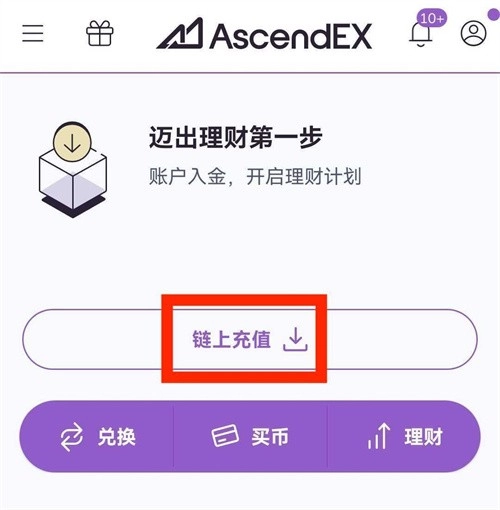Click the coin deposit box illustration
The height and width of the screenshot is (510, 500).
tap(73, 169)
